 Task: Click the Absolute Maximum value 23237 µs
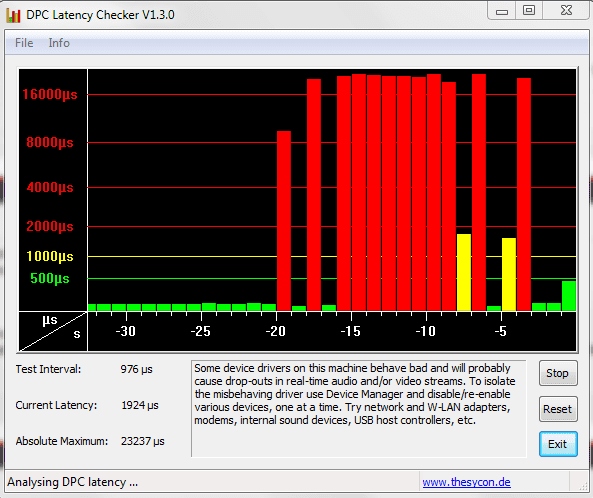pos(143,441)
